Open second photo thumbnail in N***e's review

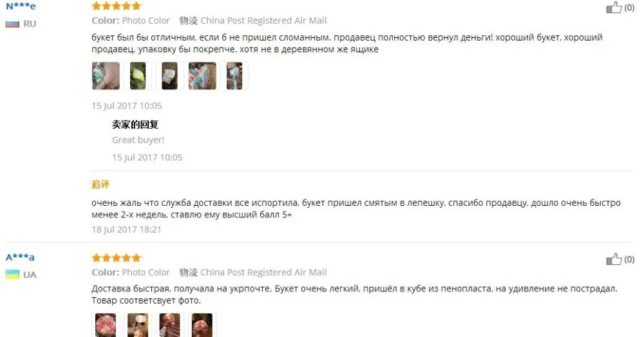coord(138,76)
